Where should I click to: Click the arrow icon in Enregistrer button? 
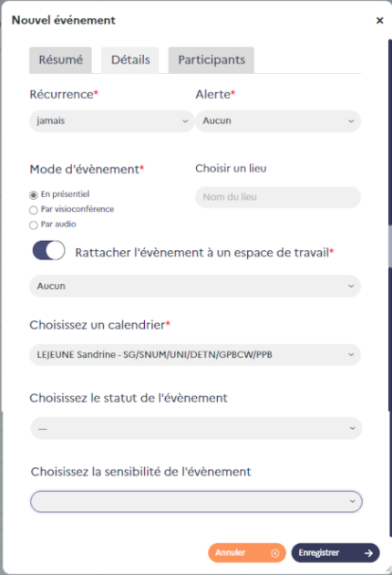click(368, 553)
